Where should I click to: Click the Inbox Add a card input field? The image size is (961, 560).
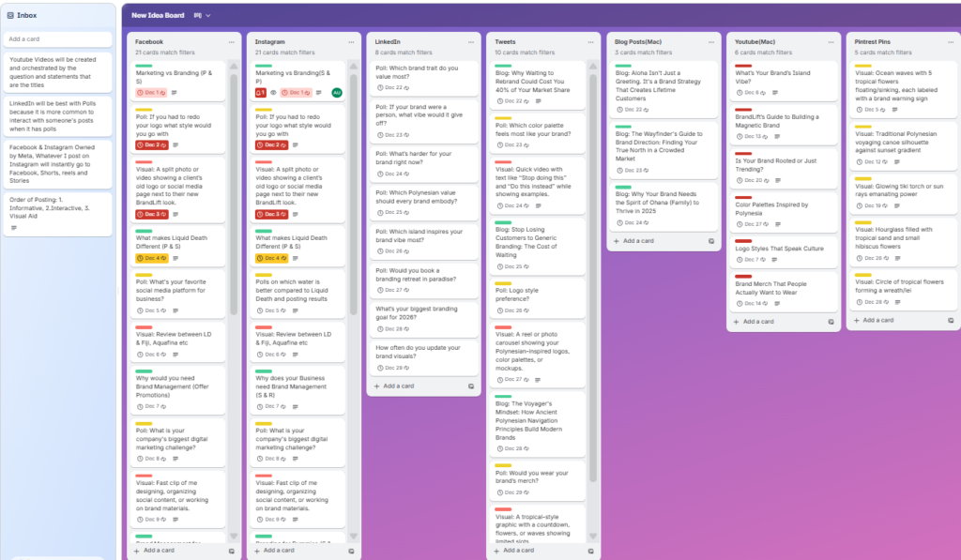point(58,39)
